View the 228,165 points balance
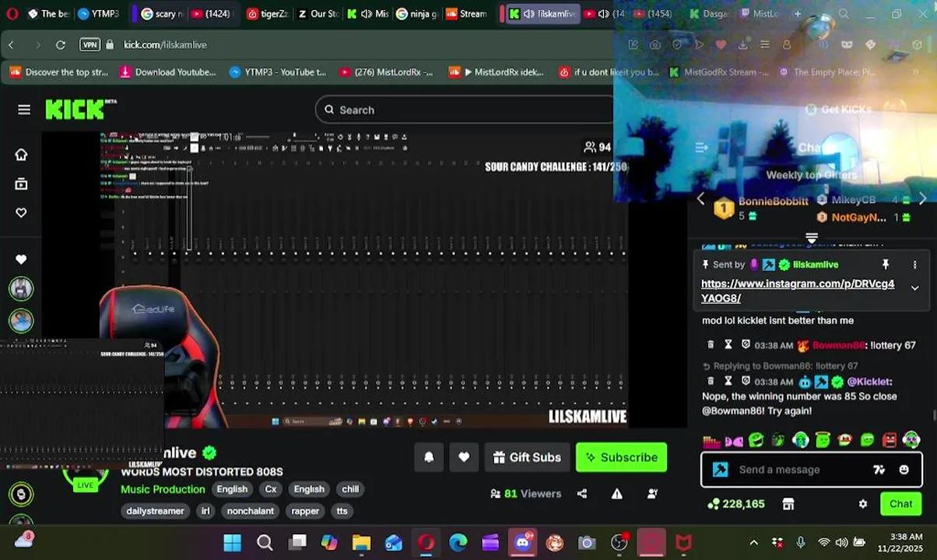937x560 pixels. point(735,504)
